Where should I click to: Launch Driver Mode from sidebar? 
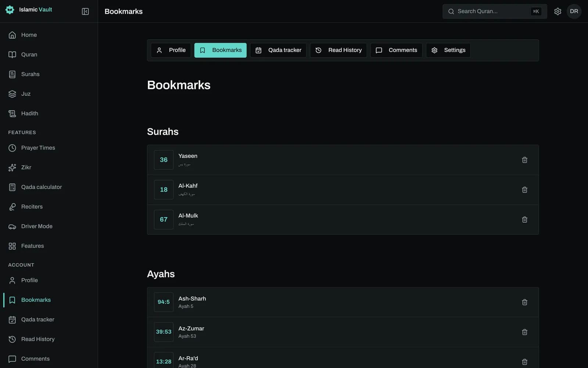(x=49, y=226)
